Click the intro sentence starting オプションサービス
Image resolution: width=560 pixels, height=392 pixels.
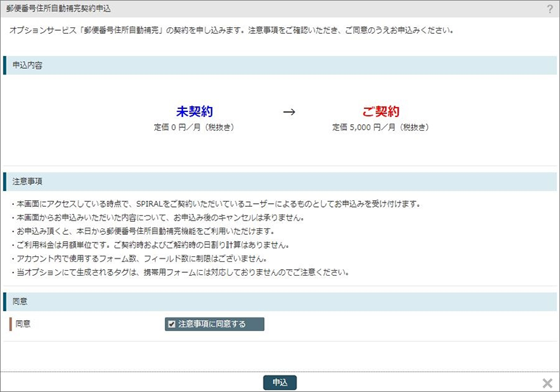[x=231, y=30]
